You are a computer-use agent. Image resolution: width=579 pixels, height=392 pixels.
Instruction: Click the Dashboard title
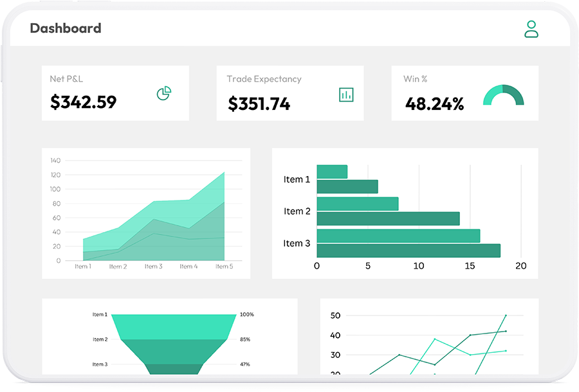click(x=66, y=28)
